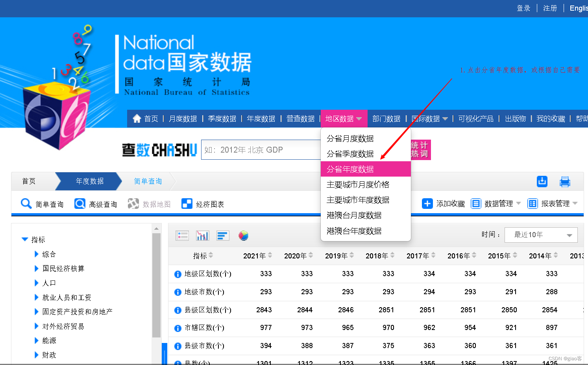Expand the 人口 tree node
Image resolution: width=588 pixels, height=365 pixels.
[x=36, y=283]
